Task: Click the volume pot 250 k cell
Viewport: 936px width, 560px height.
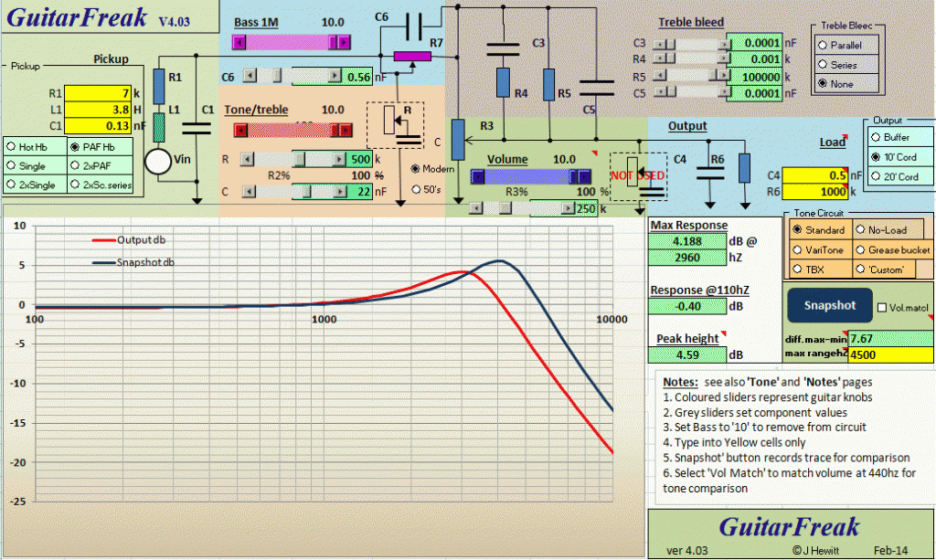Action: click(586, 208)
